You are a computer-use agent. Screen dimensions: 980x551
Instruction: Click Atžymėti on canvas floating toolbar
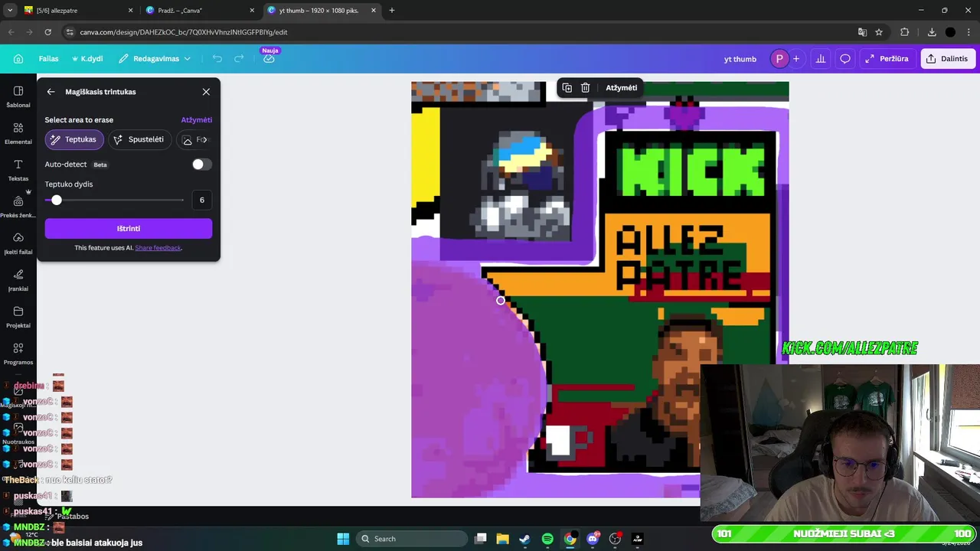[x=622, y=88]
